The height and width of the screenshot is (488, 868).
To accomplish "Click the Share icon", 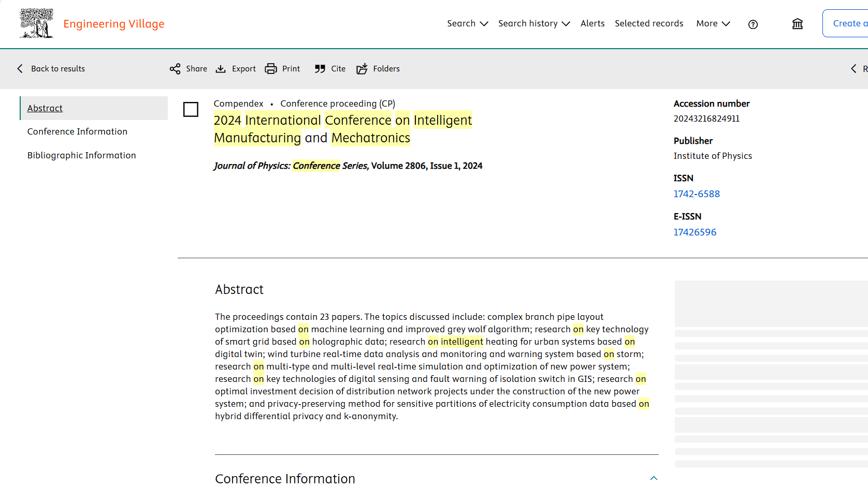I will coord(175,69).
